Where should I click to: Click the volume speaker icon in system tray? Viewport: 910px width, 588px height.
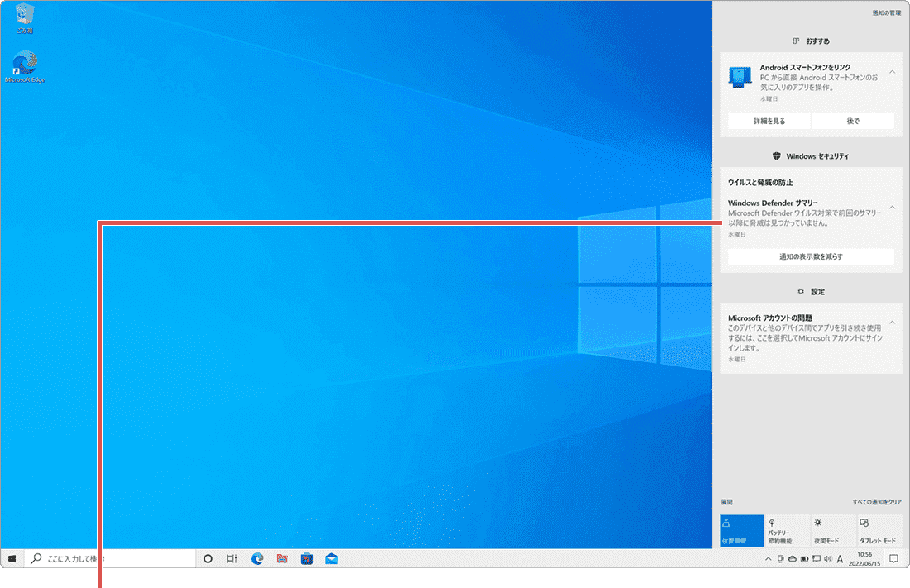coord(828,560)
